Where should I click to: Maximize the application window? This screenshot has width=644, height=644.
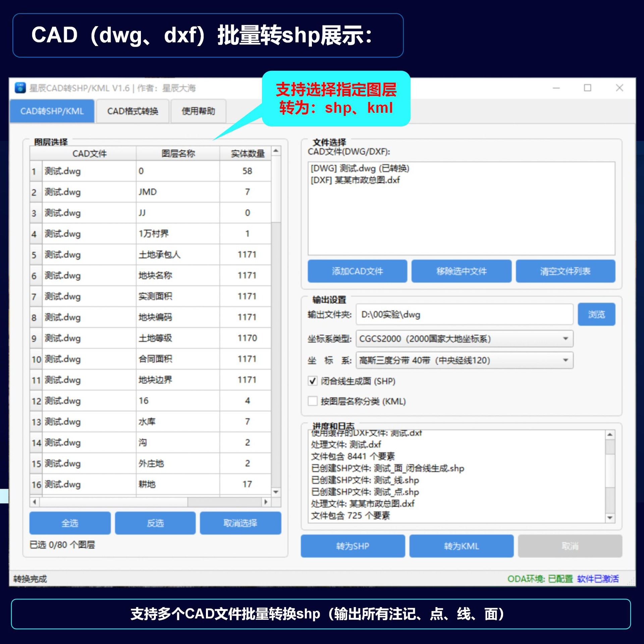click(x=587, y=88)
